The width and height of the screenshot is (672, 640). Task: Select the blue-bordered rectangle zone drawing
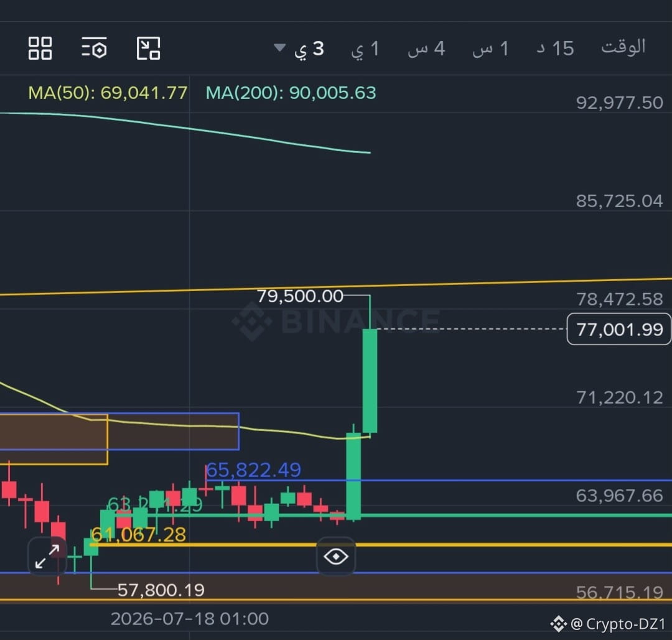[119, 432]
